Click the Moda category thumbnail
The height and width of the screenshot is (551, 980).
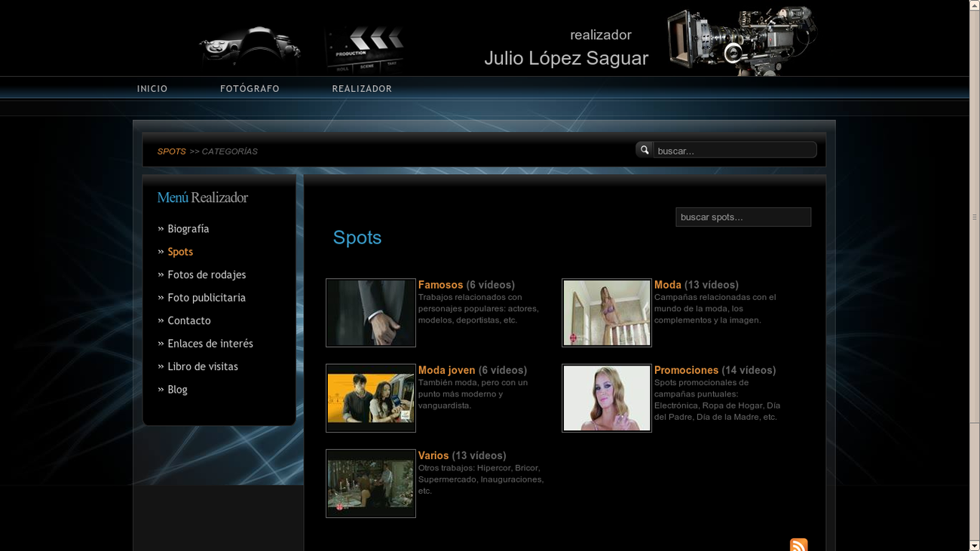tap(606, 312)
